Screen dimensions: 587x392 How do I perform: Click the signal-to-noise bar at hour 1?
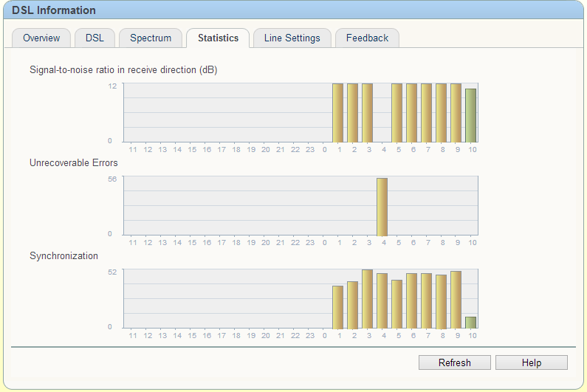click(337, 112)
